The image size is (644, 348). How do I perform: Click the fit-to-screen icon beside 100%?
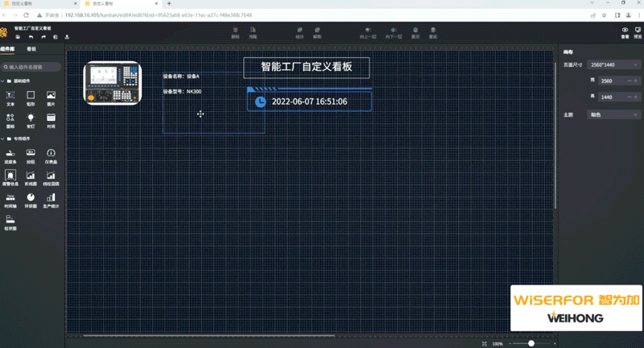point(484,344)
